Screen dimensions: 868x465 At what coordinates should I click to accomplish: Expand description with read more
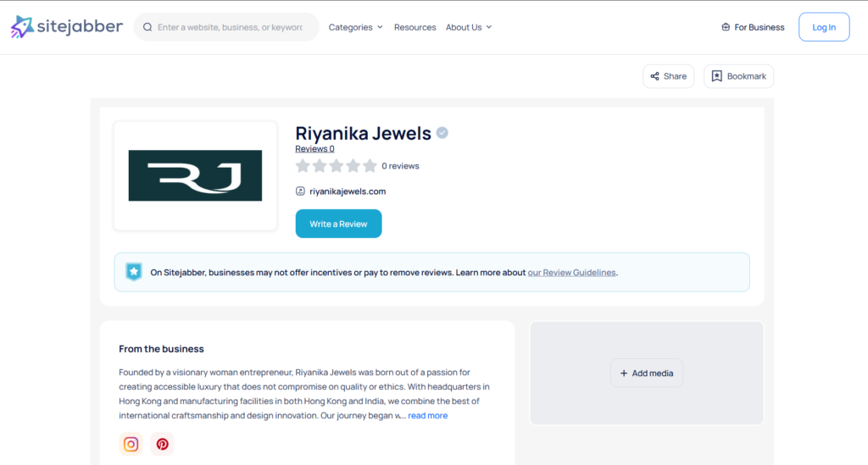(x=427, y=416)
